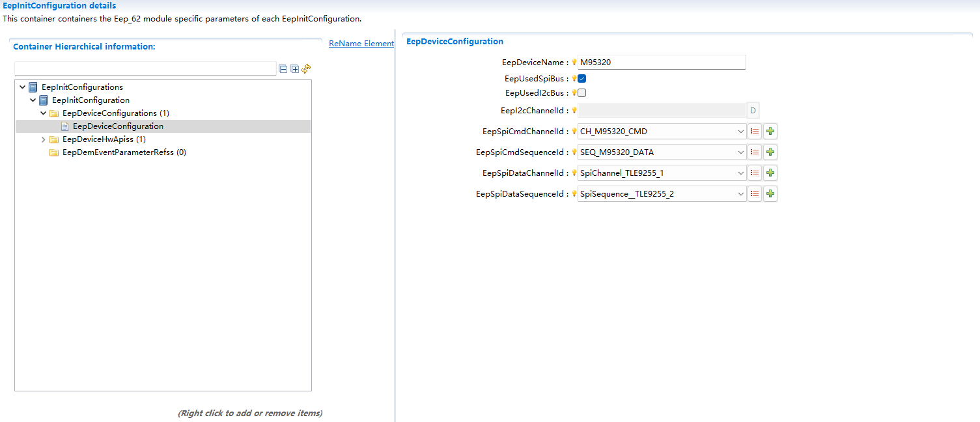This screenshot has height=422, width=980.
Task: Click the expand all tree icon
Action: click(x=295, y=69)
